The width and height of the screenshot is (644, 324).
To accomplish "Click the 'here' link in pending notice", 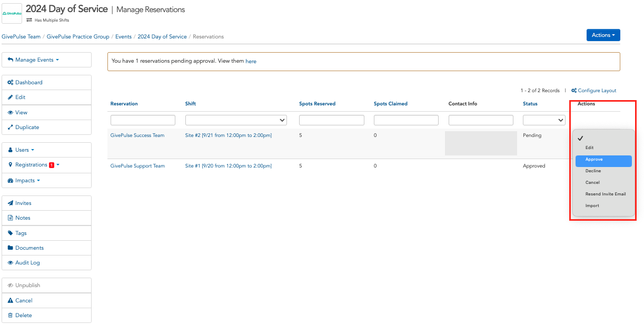I will (251, 62).
